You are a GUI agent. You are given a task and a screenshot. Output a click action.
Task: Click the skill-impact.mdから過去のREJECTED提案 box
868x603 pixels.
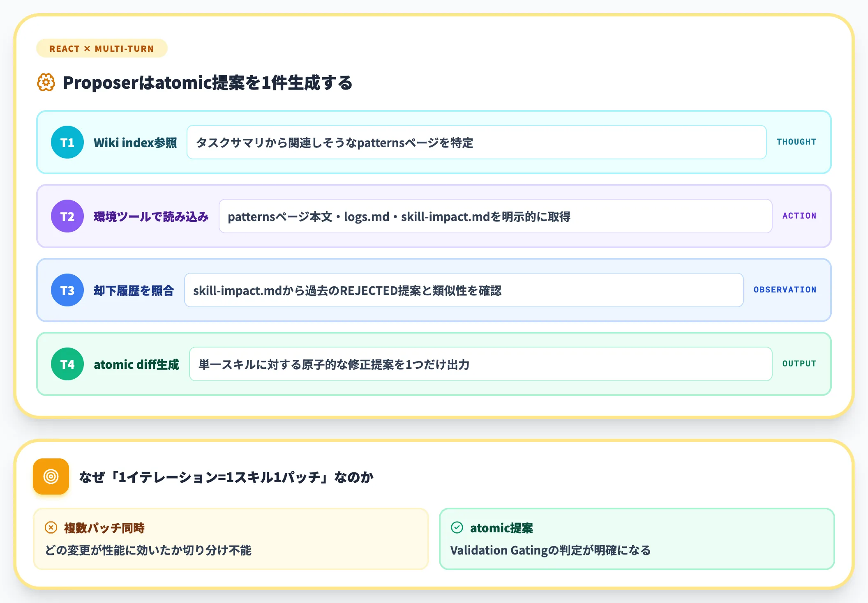[464, 290]
